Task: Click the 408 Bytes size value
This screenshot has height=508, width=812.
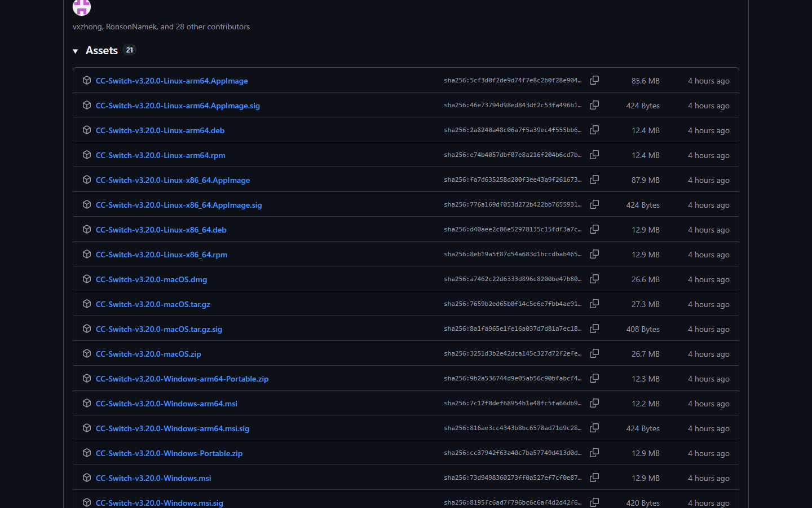Action: coord(643,329)
